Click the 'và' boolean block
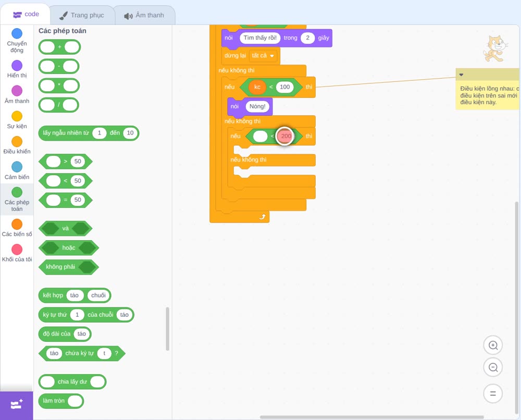 click(66, 229)
